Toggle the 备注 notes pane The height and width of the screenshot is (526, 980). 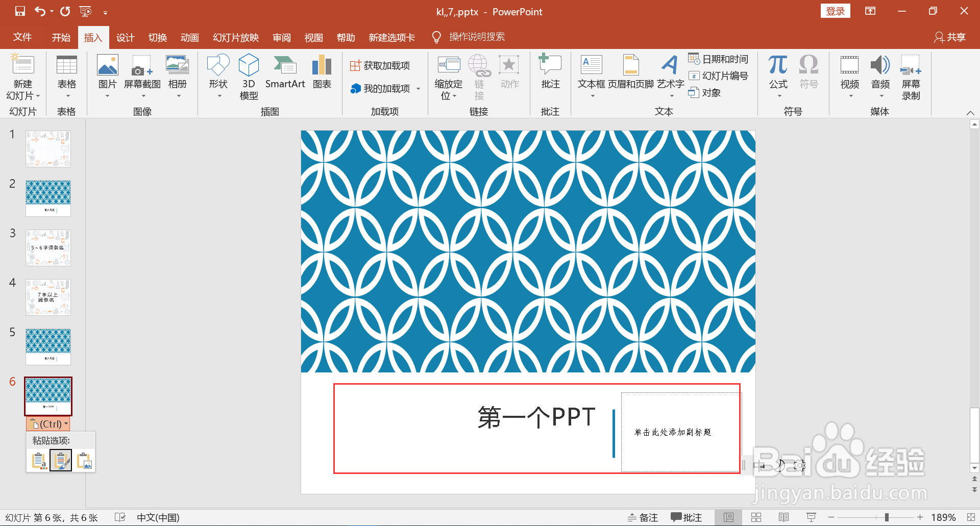click(x=643, y=517)
